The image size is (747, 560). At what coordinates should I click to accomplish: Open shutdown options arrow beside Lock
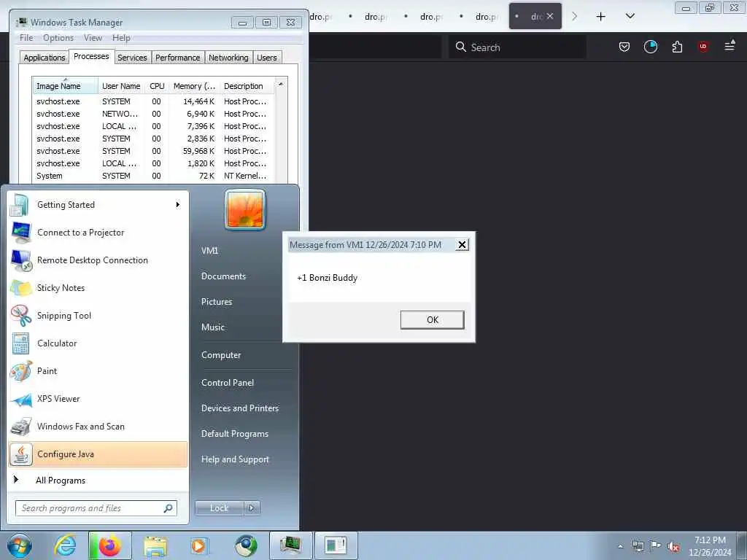[252, 508]
